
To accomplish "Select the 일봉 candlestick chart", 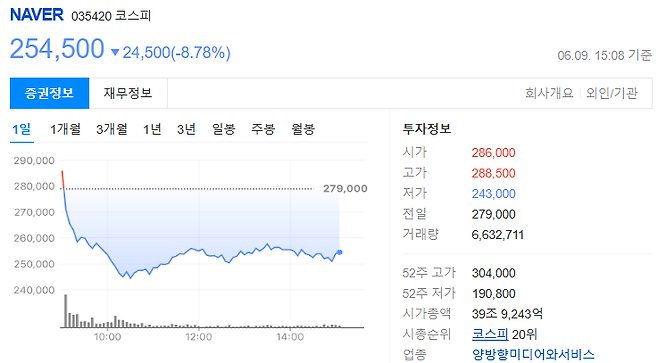I will click(224, 129).
